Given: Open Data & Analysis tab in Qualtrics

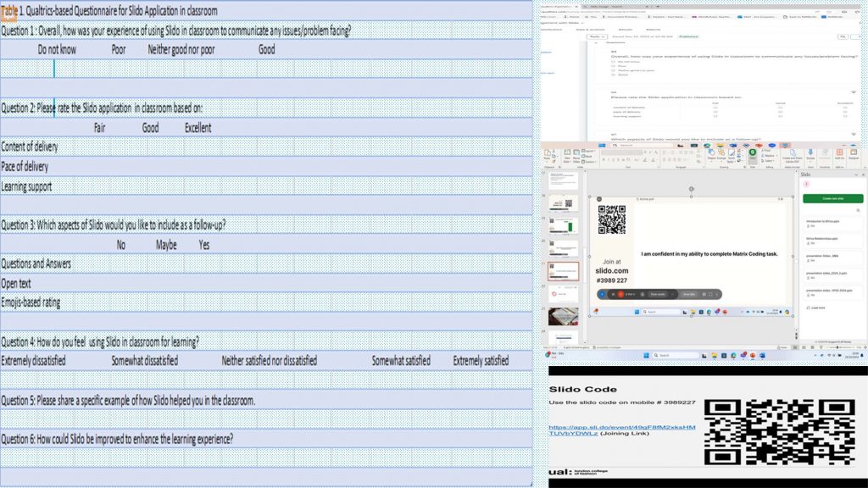Looking at the screenshot, I should coord(590,30).
